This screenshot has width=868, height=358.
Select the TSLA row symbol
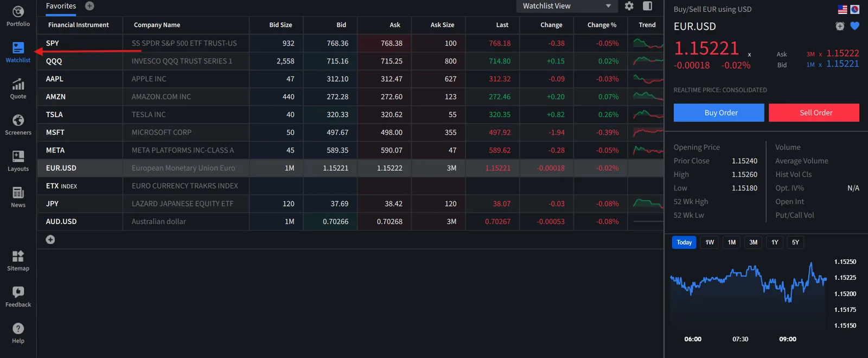pos(54,115)
